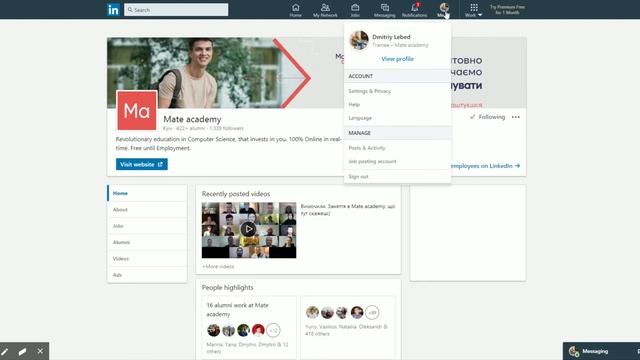Click Try Premium Free for 1 Month

(x=507, y=10)
